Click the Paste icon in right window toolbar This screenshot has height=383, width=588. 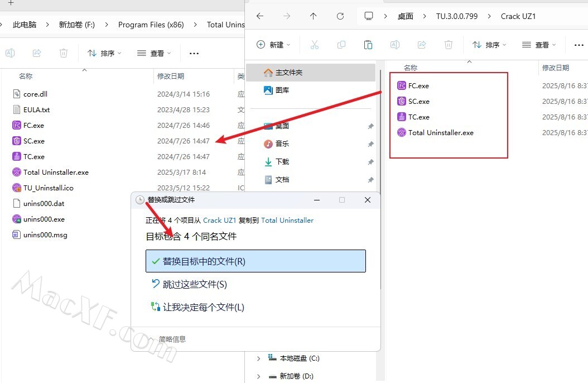(368, 45)
